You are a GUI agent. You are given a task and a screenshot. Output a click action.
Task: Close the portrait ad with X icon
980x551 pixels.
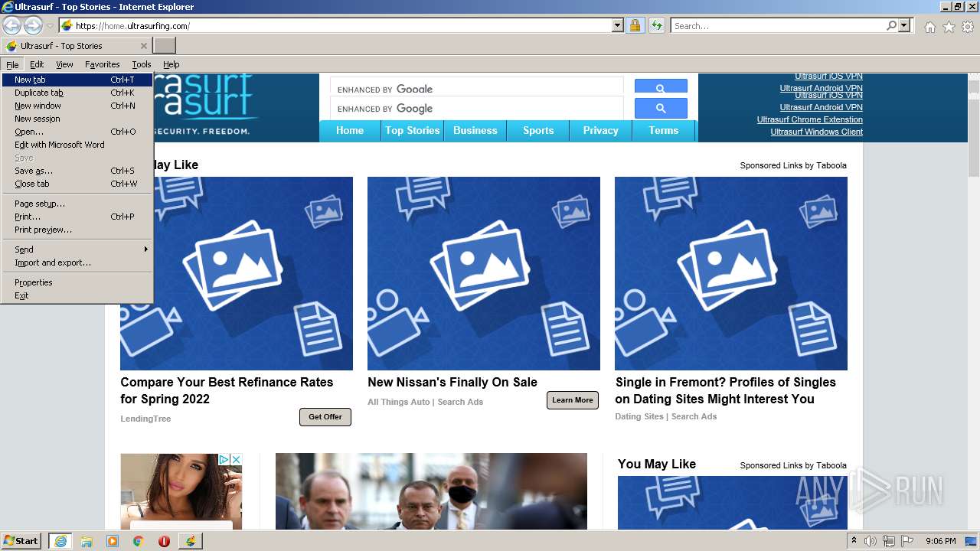[x=236, y=459]
